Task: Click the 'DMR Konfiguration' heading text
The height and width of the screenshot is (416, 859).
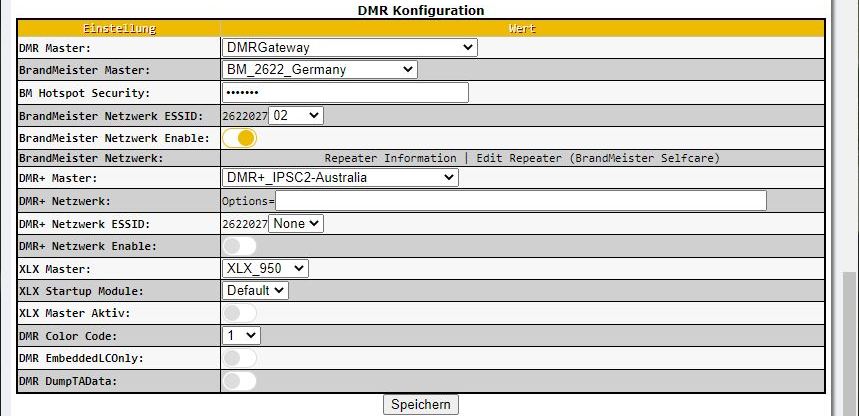Action: pyautogui.click(x=421, y=10)
